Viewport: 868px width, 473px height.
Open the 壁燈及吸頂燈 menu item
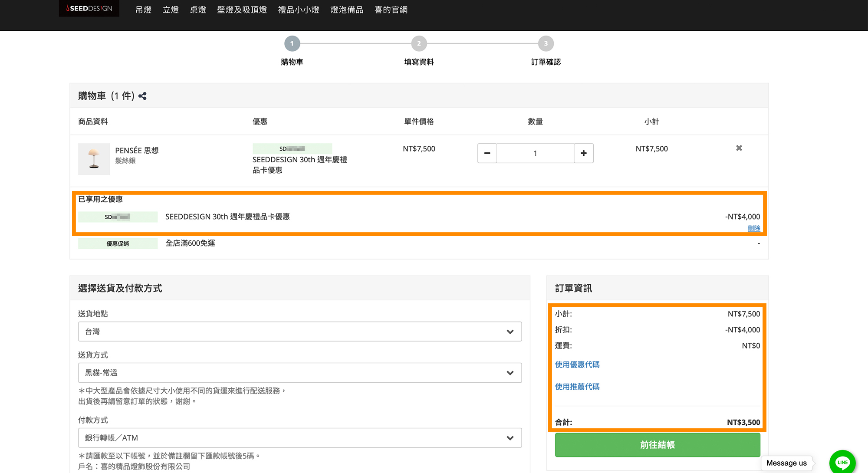click(x=242, y=10)
